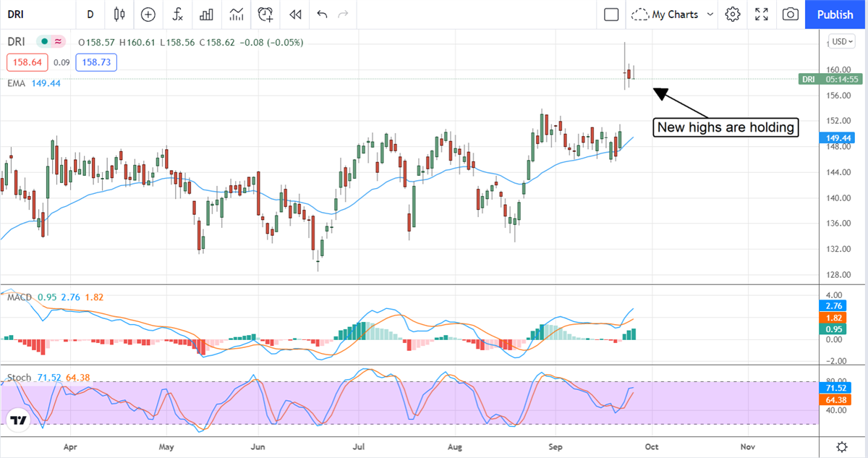Image resolution: width=868 pixels, height=458 pixels.
Task: Click the pink wave icon beside DRI
Action: [58, 42]
